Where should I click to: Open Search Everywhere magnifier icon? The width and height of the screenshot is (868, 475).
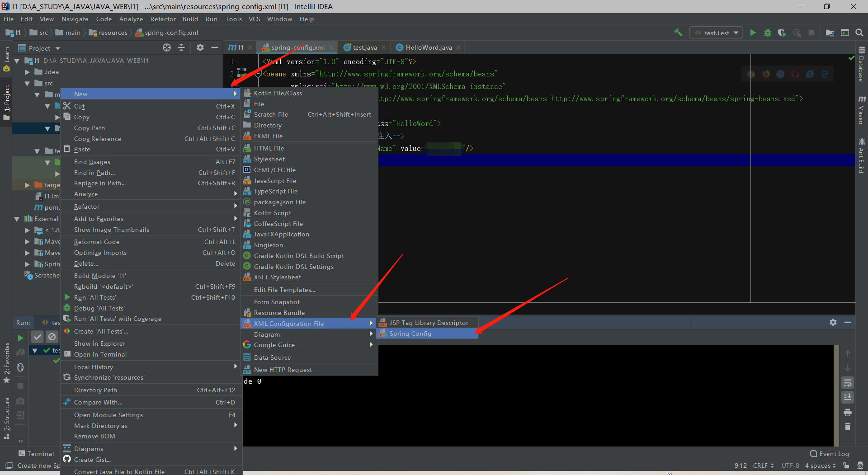(x=859, y=33)
